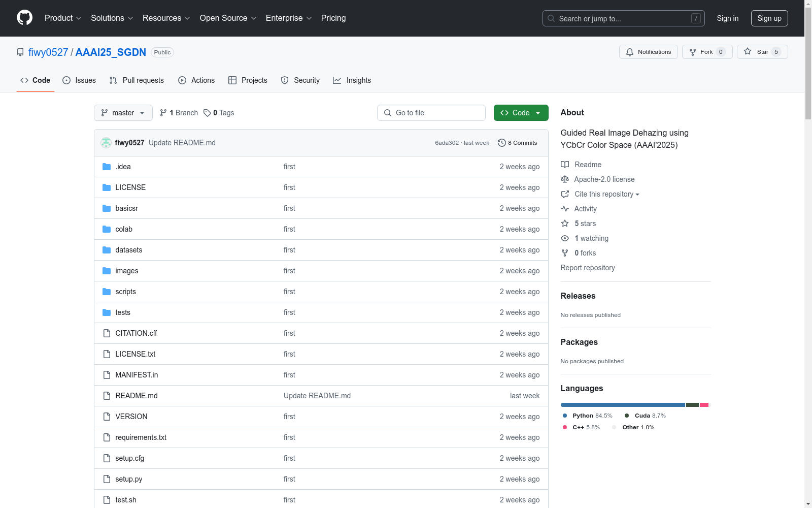Viewport: 812px width, 508px height.
Task: Click the book icon beside Readme
Action: coord(565,165)
